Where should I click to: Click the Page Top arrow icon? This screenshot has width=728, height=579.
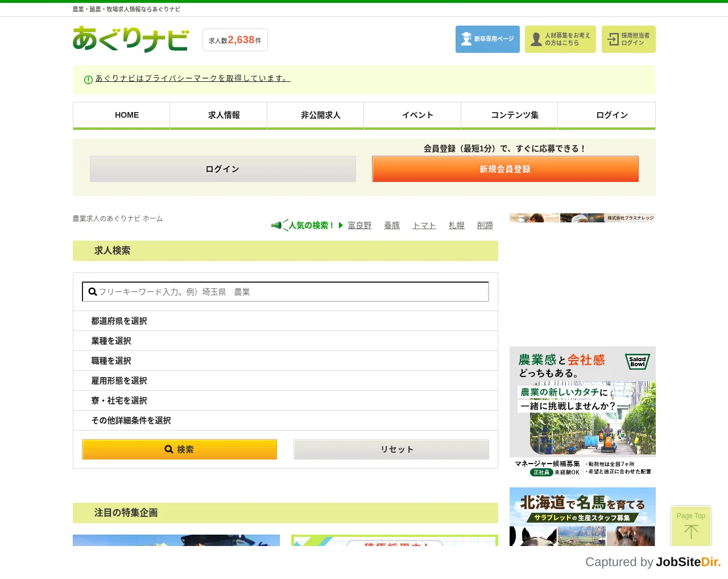point(691,532)
